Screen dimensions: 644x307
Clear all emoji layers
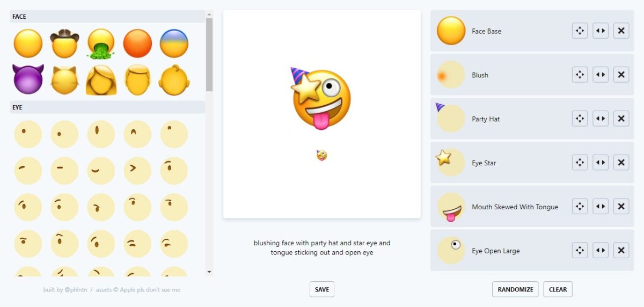click(558, 289)
